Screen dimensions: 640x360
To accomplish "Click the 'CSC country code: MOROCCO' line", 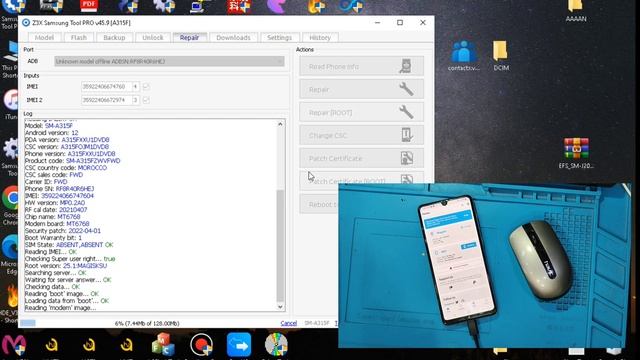I will [x=66, y=168].
